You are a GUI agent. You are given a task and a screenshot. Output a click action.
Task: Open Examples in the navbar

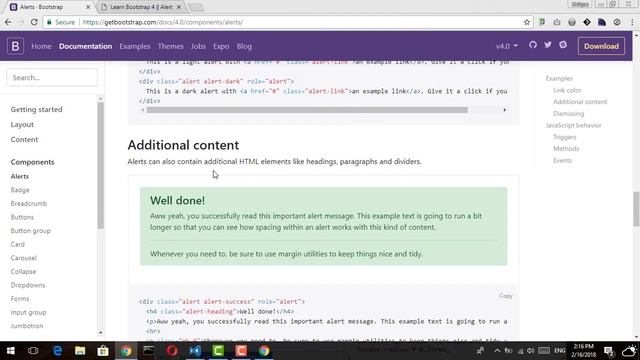coord(135,46)
